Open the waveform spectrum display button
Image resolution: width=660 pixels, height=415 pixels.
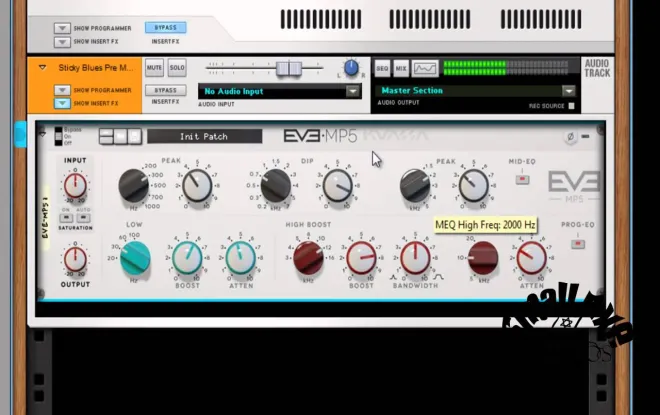tap(425, 68)
